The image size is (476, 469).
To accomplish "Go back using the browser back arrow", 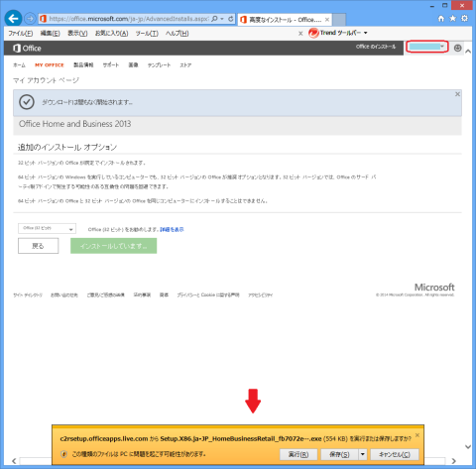I will 13,19.
